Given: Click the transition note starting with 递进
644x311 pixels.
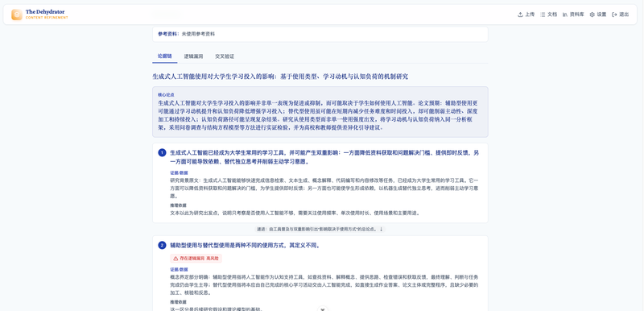Looking at the screenshot, I should pos(320,230).
